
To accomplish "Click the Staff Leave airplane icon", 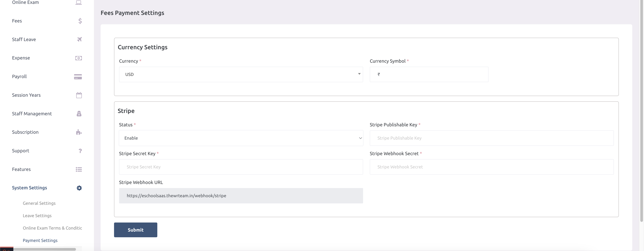I will (x=79, y=40).
